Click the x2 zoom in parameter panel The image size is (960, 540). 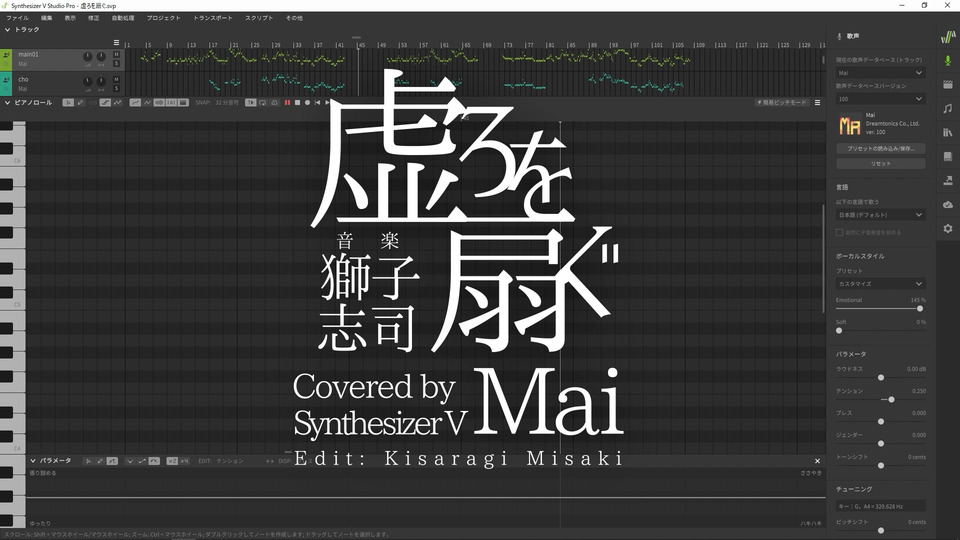pyautogui.click(x=172, y=461)
